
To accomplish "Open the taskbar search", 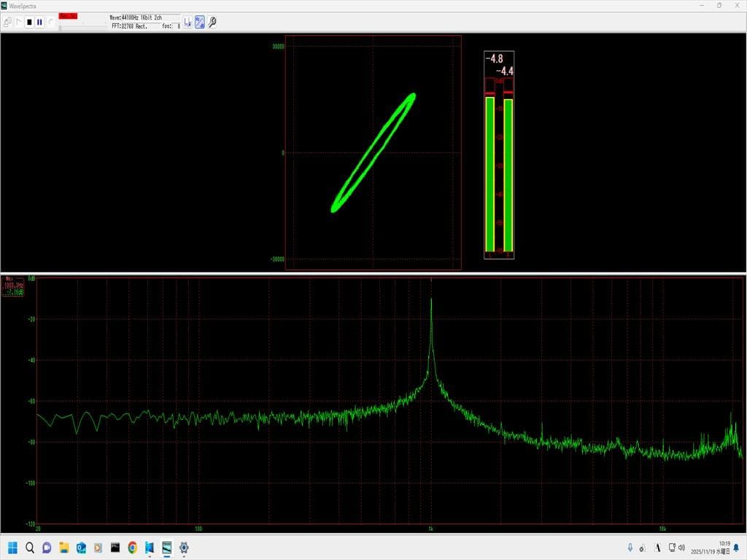I will [x=30, y=547].
